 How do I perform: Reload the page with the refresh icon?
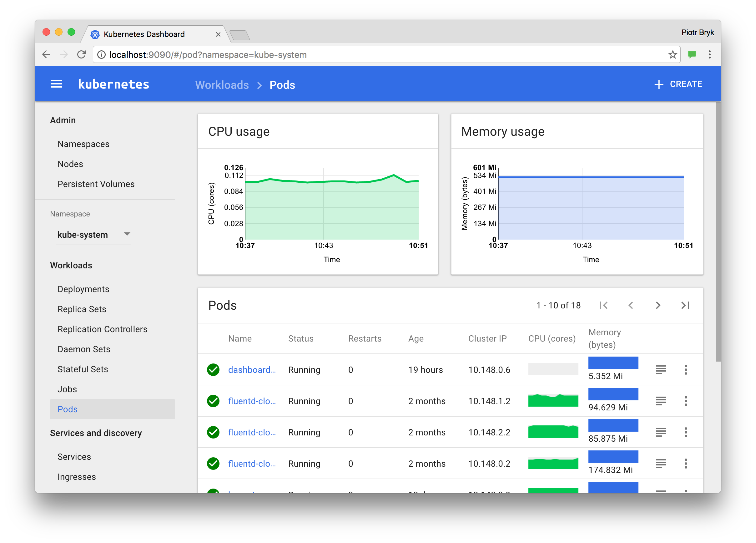pos(81,54)
